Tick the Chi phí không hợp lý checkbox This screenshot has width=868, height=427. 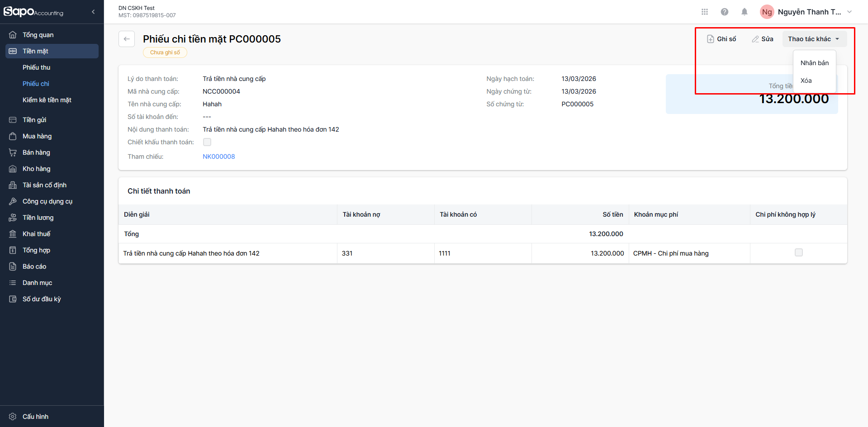tap(798, 253)
